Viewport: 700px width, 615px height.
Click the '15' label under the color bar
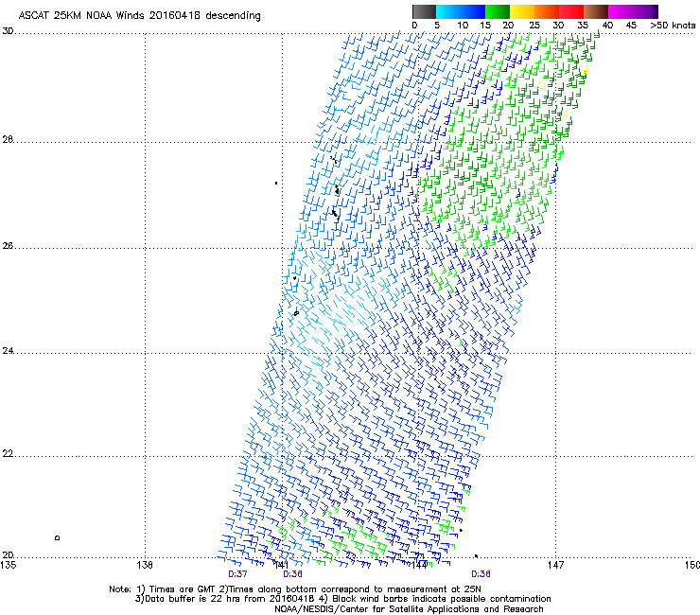pyautogui.click(x=485, y=26)
